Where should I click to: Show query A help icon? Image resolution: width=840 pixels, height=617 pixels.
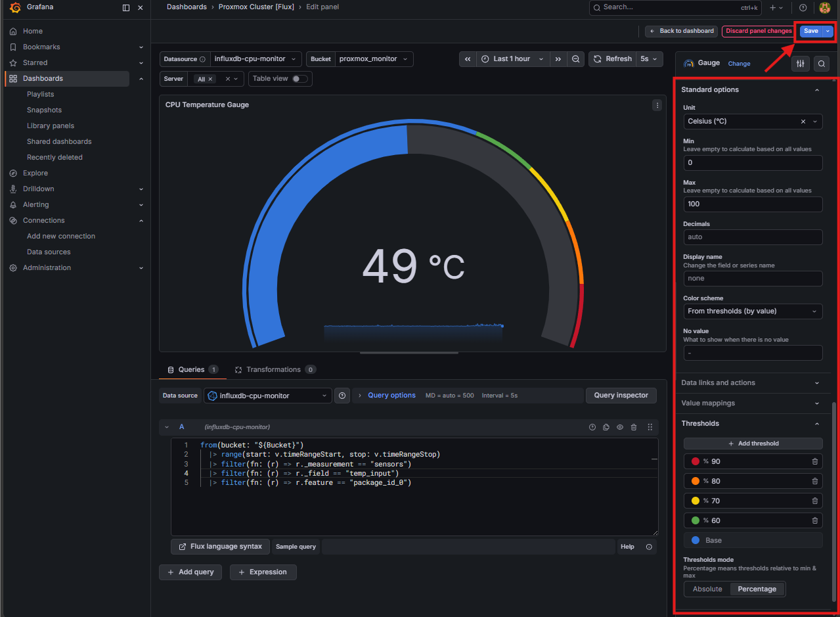[592, 427]
